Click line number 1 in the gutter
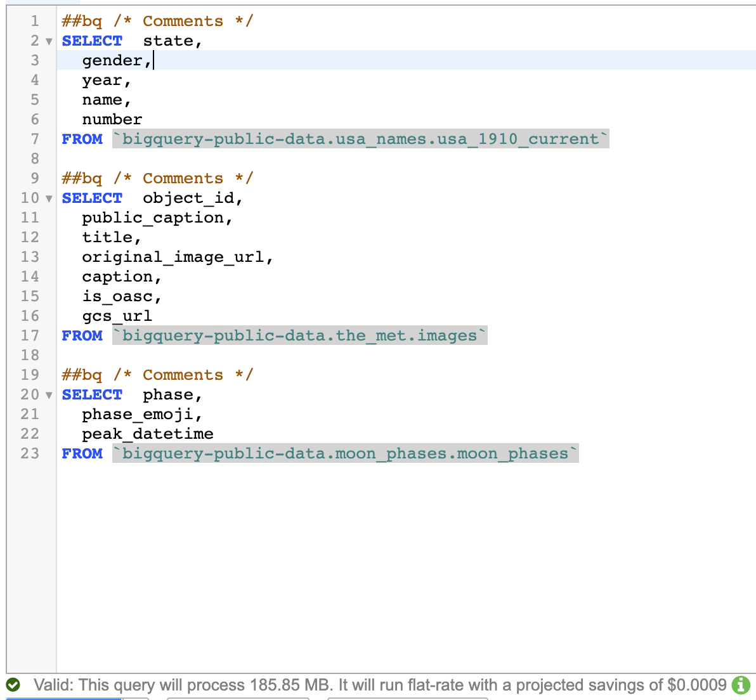756x700 pixels. click(x=35, y=21)
